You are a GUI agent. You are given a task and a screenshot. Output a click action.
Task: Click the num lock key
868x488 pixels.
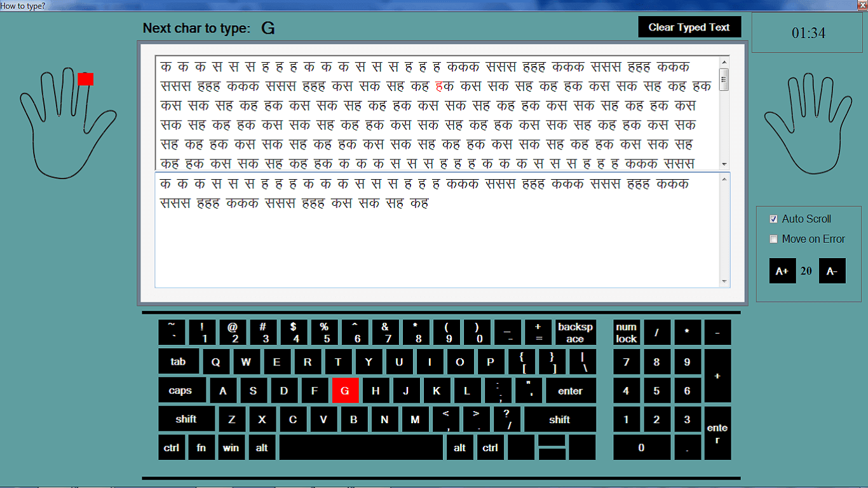[x=626, y=332]
